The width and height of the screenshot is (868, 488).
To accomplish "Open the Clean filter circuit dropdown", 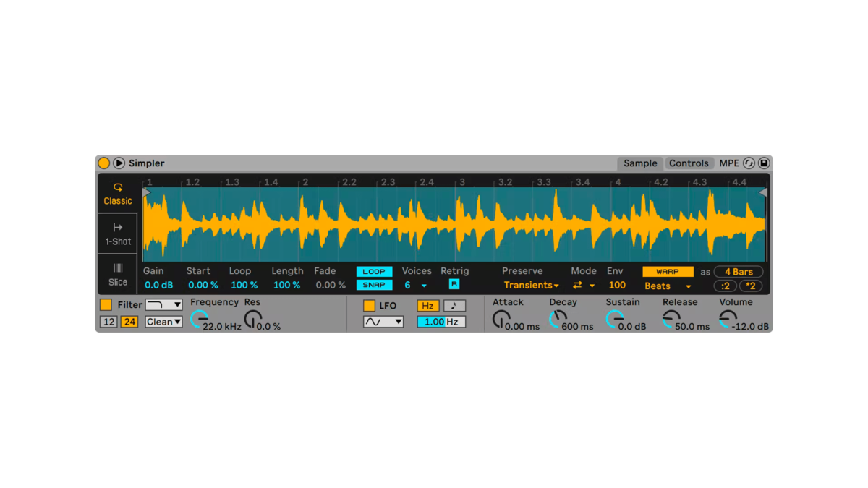I will (163, 322).
